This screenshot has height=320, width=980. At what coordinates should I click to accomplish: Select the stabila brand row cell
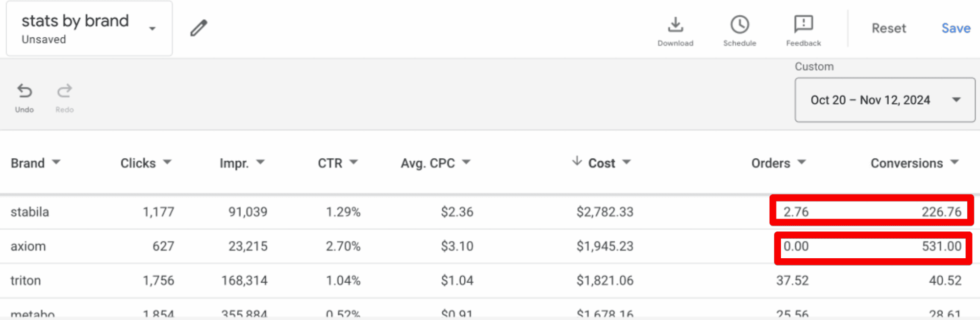pos(30,212)
